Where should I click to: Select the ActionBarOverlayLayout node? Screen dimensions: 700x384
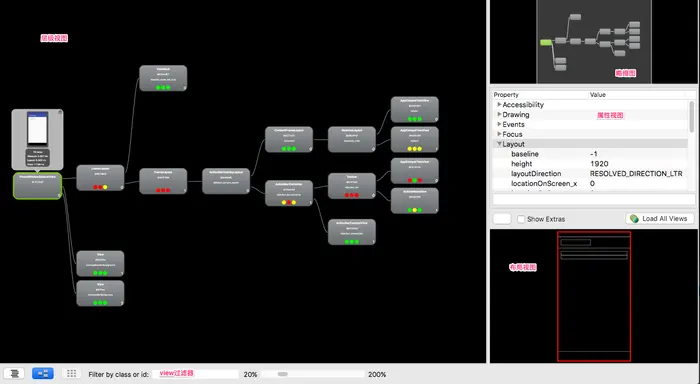226,181
